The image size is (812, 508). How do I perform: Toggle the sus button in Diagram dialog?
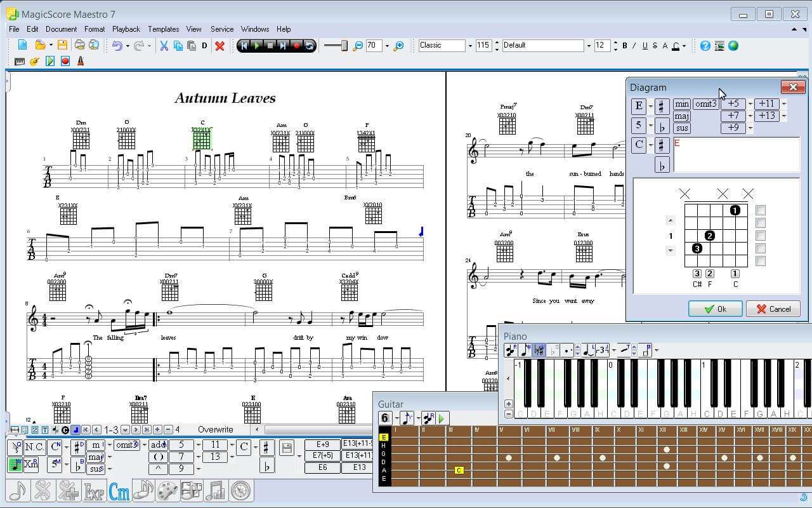[682, 128]
